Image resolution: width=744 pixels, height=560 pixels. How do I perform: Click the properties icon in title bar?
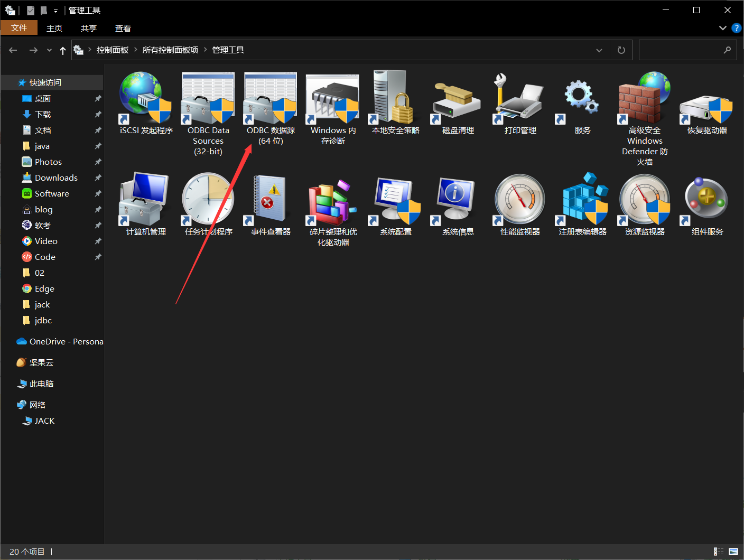tap(31, 10)
